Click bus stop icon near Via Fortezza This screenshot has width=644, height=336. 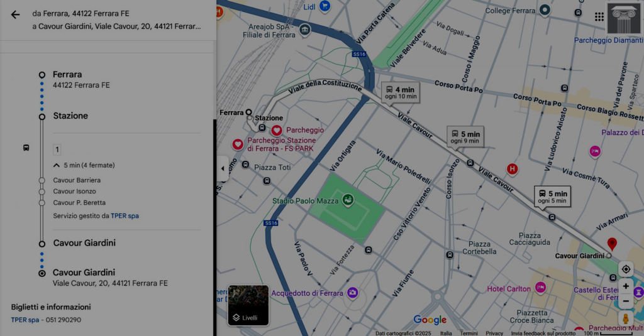pyautogui.click(x=369, y=250)
